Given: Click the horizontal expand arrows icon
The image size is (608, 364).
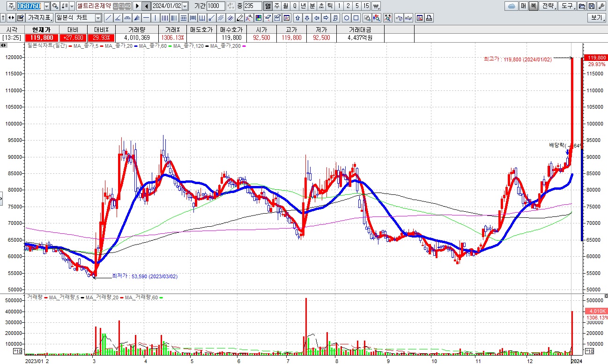Looking at the screenshot, I should 11,18.
